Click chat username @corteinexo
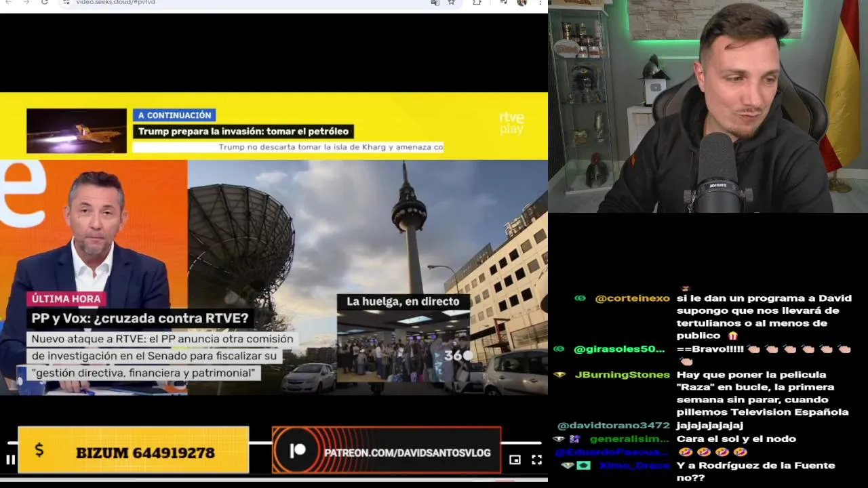 [x=632, y=298]
